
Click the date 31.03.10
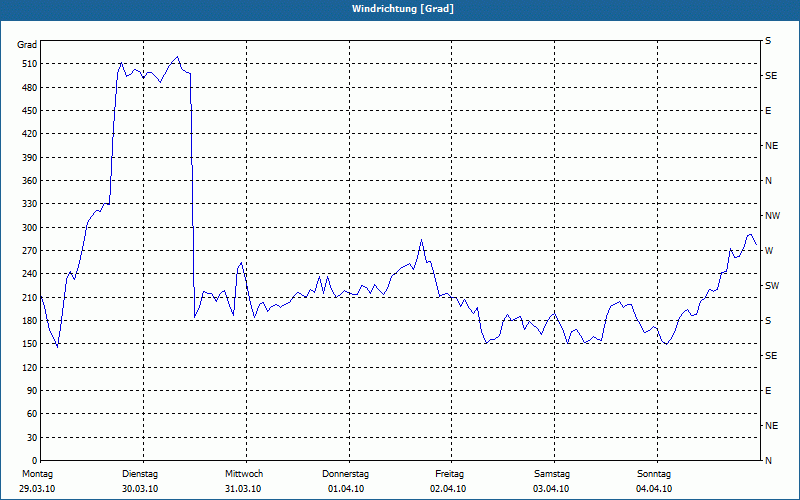243,489
